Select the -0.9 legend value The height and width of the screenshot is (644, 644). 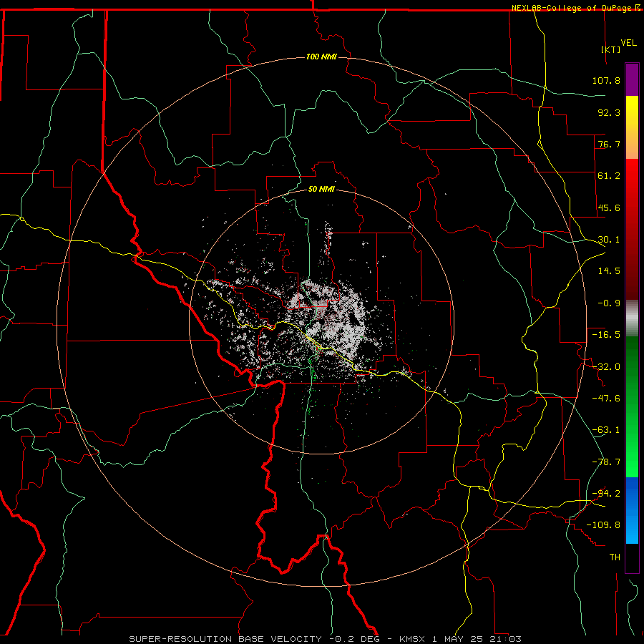pyautogui.click(x=609, y=303)
